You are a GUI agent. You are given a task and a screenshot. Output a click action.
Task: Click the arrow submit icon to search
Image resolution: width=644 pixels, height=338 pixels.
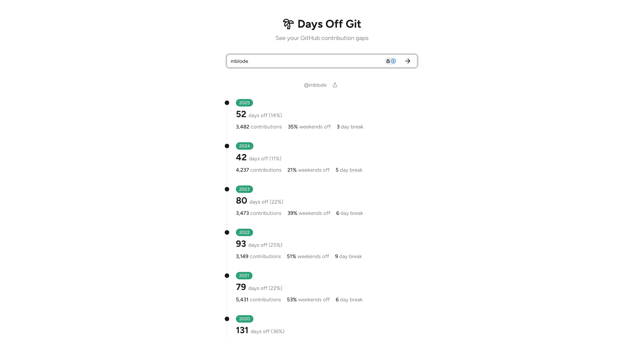coord(408,61)
